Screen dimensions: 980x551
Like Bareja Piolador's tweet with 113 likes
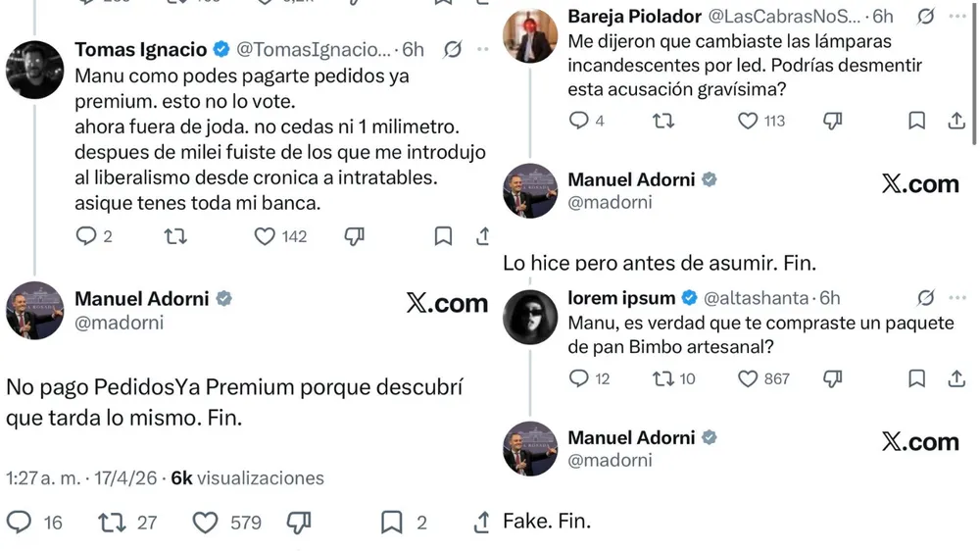pos(748,121)
